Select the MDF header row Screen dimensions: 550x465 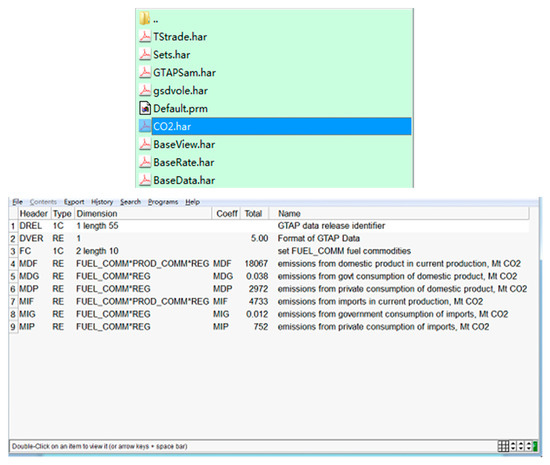click(269, 263)
